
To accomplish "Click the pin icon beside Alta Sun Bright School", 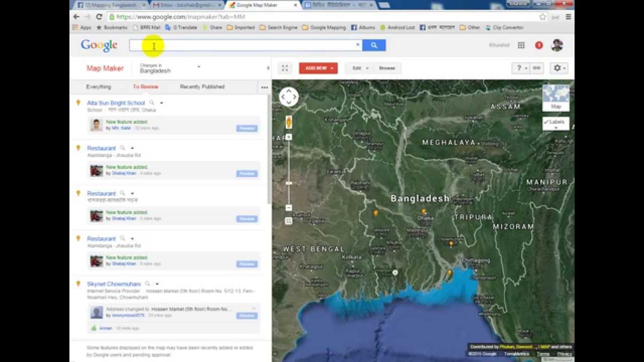I will (78, 103).
